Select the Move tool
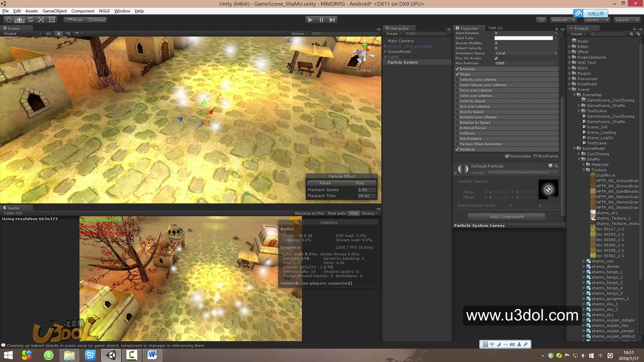 coord(19,20)
